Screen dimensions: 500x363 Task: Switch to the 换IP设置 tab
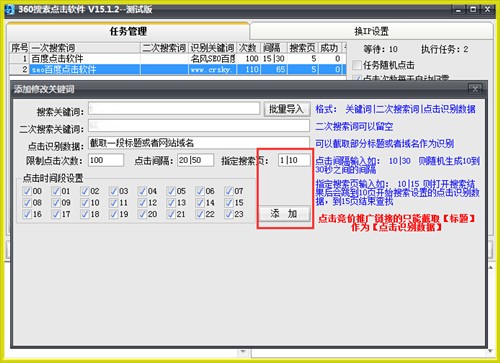click(x=371, y=31)
